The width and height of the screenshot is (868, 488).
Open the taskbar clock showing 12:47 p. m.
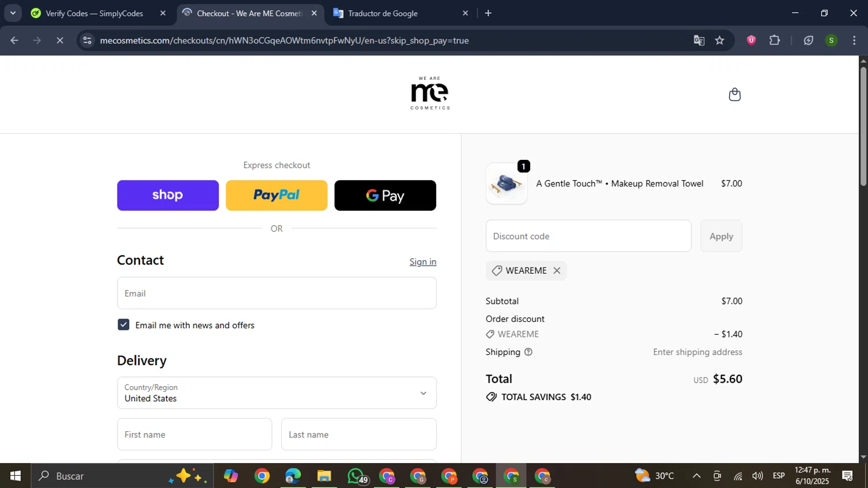[x=812, y=476]
